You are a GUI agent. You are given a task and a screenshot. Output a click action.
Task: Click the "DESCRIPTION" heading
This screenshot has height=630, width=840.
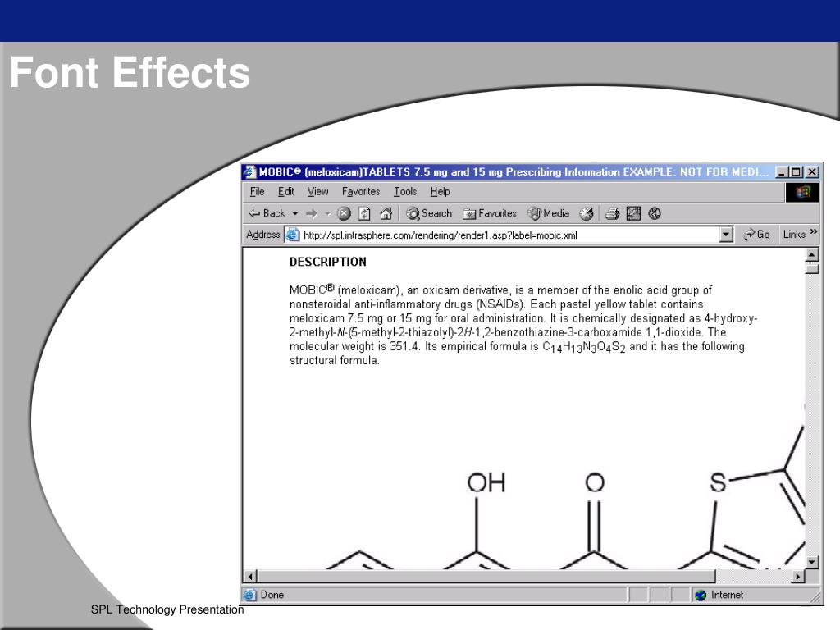click(x=328, y=262)
